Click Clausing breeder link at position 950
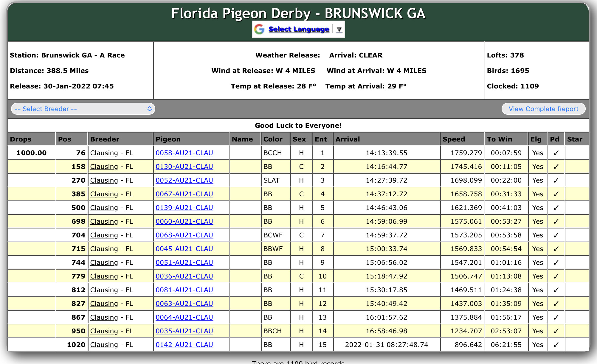Image resolution: width=597 pixels, height=364 pixels. [104, 331]
